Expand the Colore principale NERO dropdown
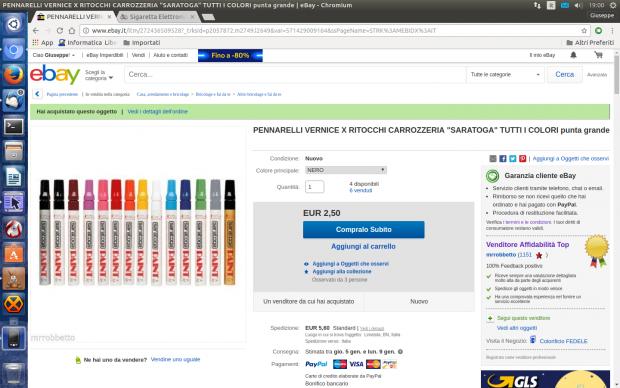Screen dimensions: 620x388 tap(346, 170)
